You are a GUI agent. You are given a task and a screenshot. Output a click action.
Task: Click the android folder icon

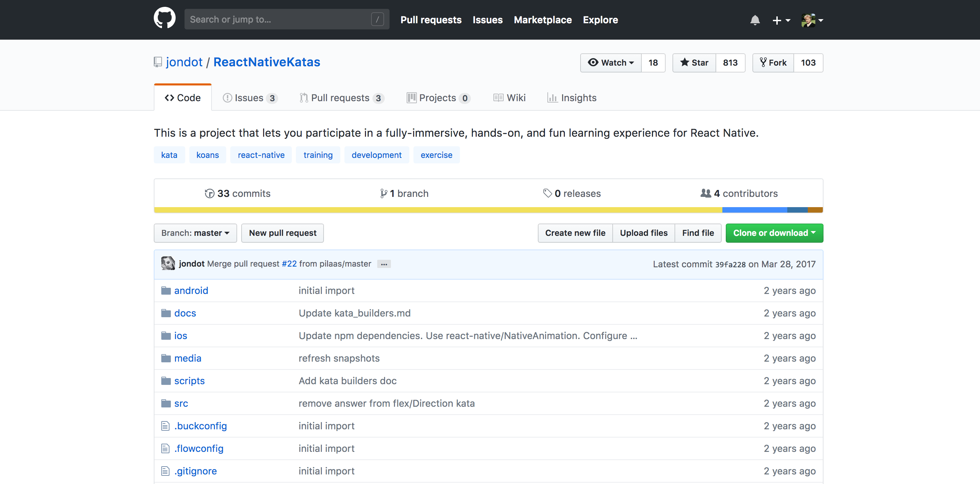pos(166,291)
